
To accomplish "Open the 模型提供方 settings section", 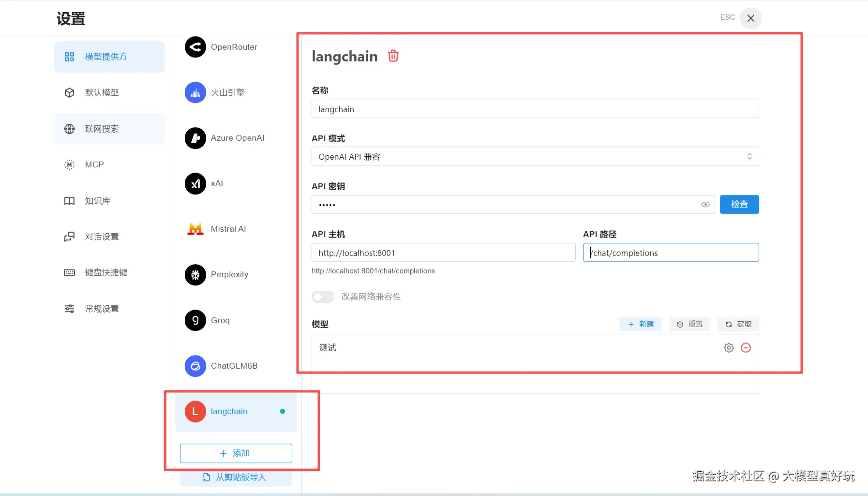I will click(109, 57).
